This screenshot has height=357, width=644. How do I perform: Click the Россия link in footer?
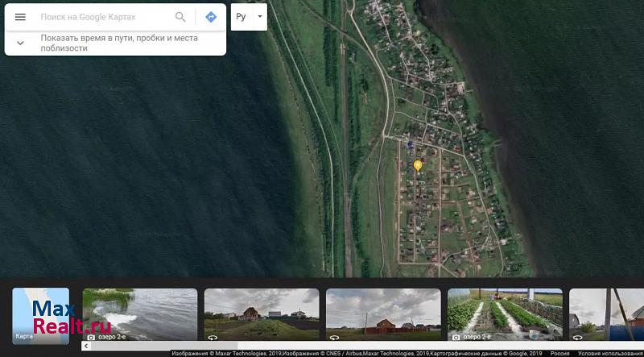(x=559, y=353)
